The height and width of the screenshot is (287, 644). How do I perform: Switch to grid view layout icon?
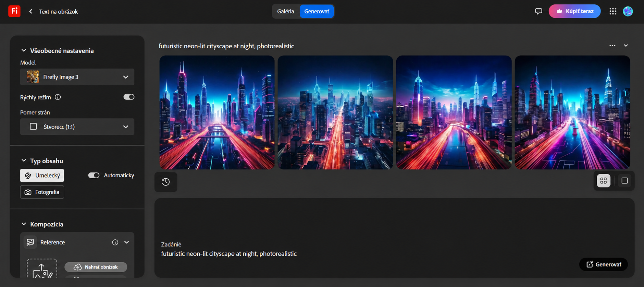click(604, 181)
